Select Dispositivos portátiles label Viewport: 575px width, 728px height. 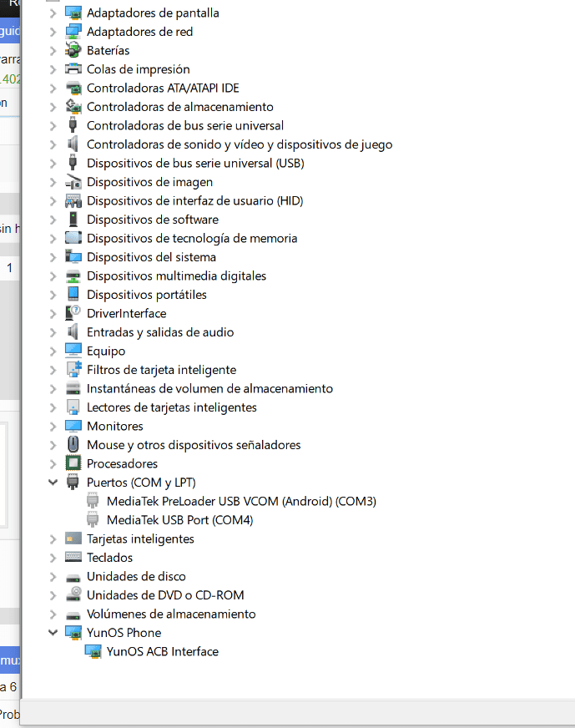[147, 295]
